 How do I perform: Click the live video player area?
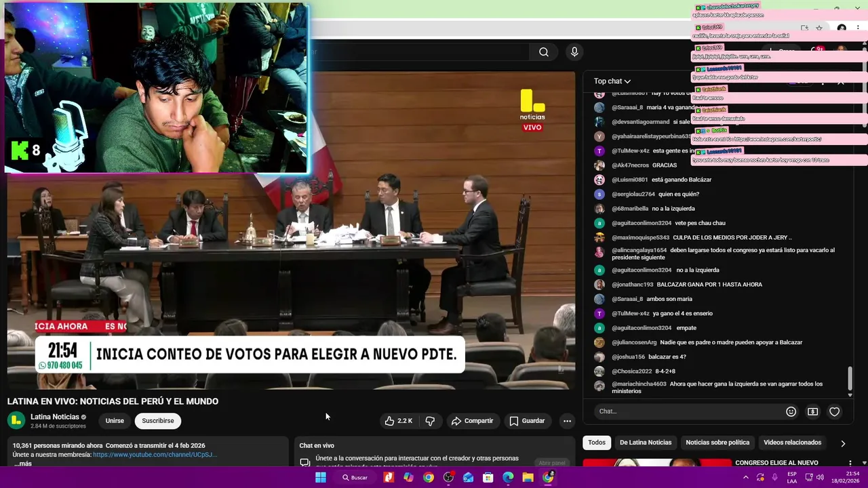tap(291, 230)
